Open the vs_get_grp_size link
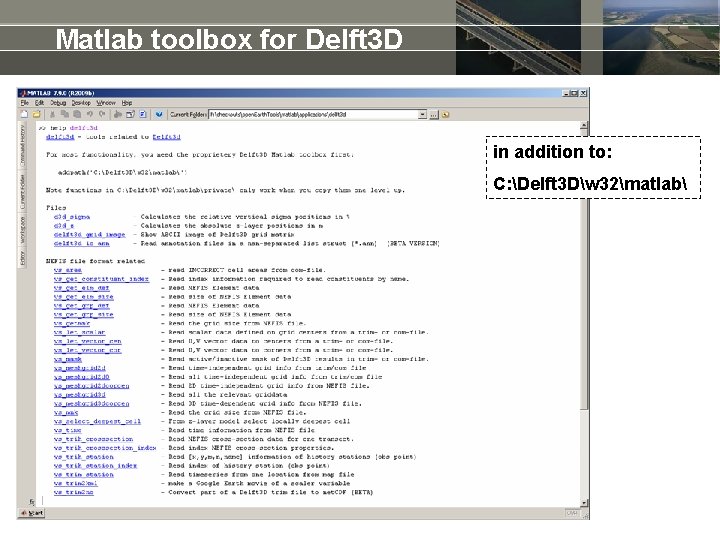 click(x=84, y=315)
